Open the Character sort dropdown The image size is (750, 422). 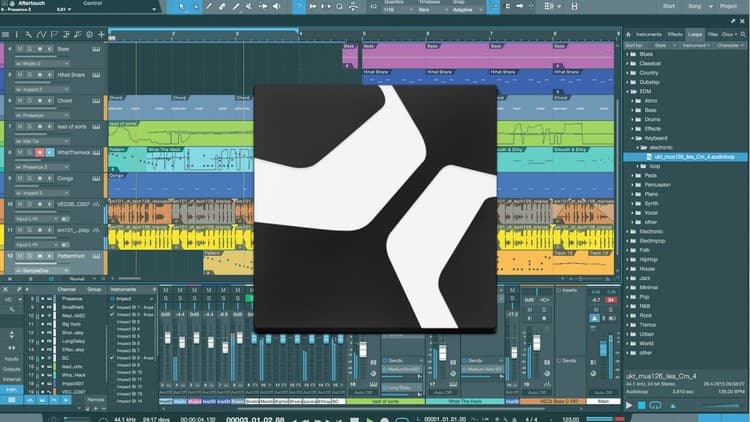pos(730,45)
